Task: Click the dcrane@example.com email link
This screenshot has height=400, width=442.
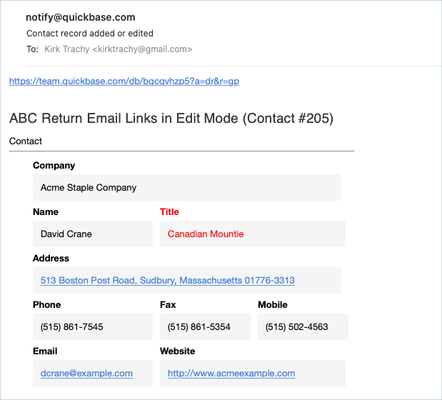Action: click(x=87, y=373)
